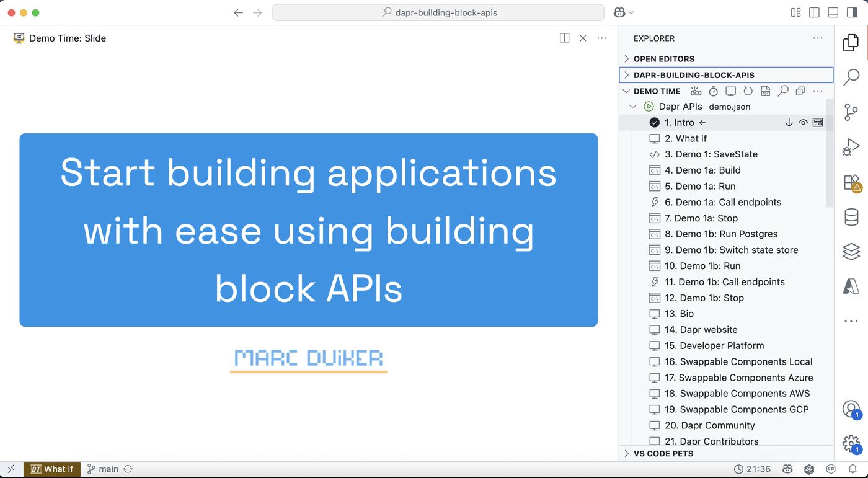Toggle the eye icon on 1. Intro
This screenshot has height=478, width=868.
803,123
